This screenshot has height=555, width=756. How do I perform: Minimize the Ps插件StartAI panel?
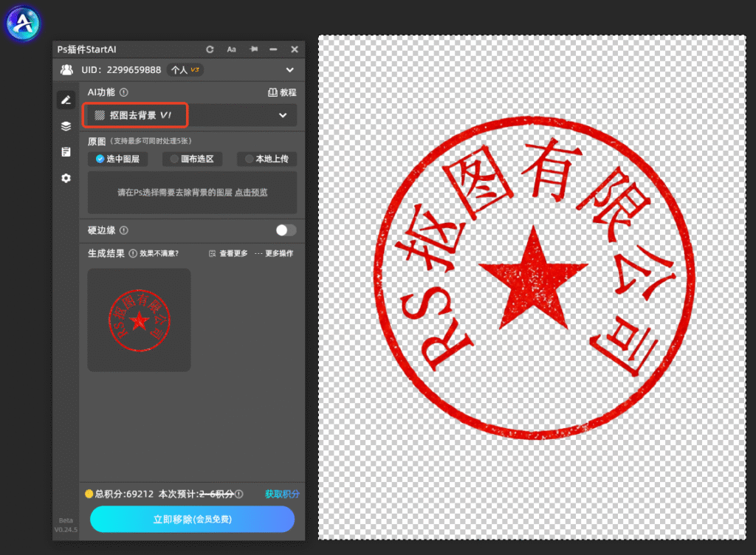tap(273, 49)
